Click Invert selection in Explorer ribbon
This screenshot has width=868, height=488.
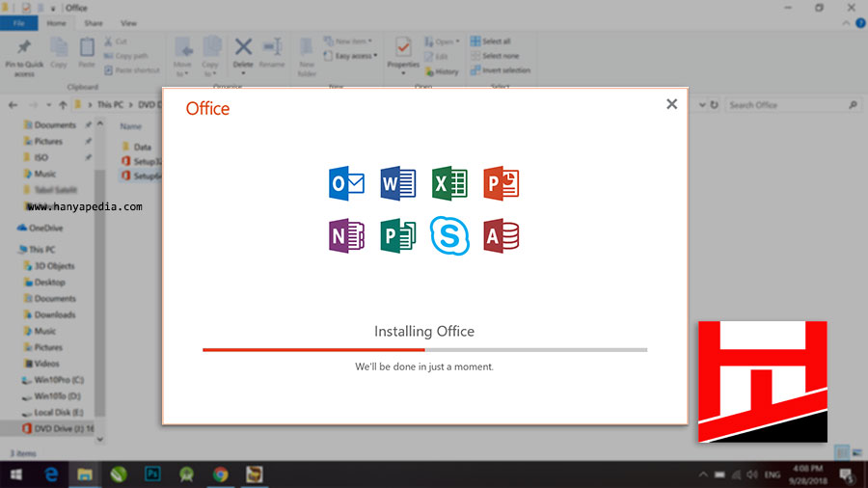point(501,70)
